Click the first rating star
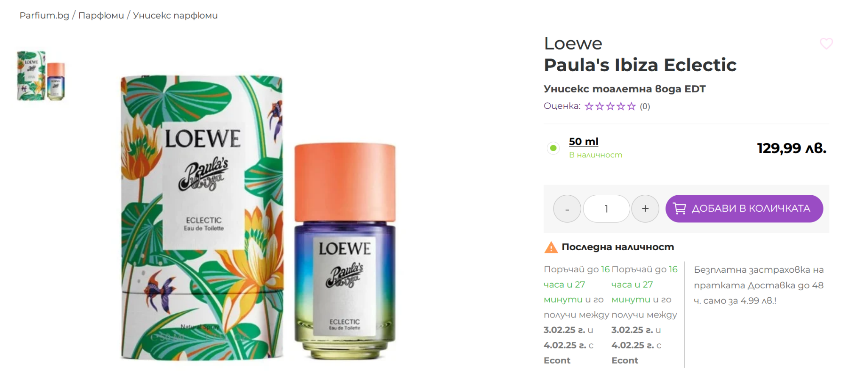 (x=589, y=106)
